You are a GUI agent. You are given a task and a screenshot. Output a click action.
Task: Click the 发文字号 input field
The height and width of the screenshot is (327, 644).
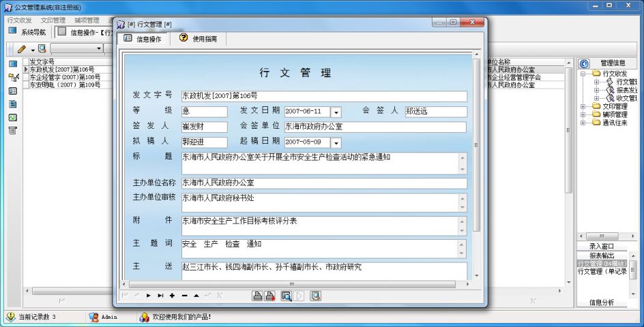point(324,96)
